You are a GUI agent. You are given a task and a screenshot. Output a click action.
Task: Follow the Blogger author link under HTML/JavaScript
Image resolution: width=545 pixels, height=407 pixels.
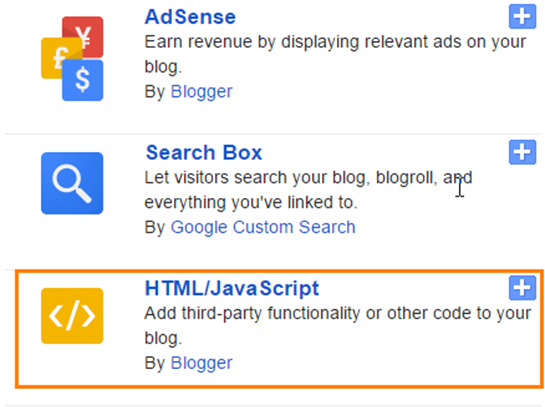201,363
